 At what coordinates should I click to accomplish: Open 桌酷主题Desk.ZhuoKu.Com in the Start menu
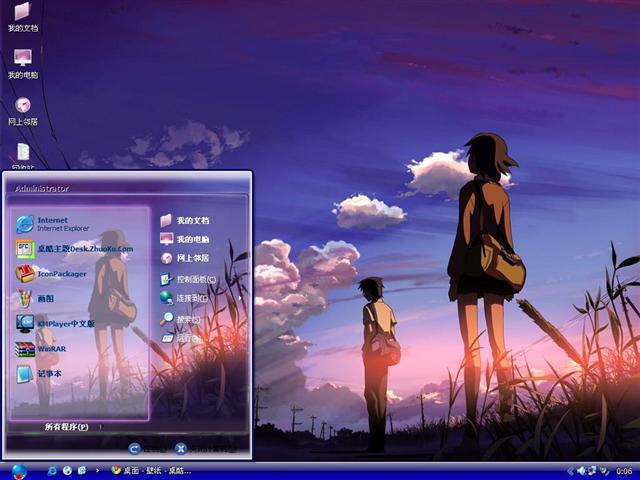point(74,249)
